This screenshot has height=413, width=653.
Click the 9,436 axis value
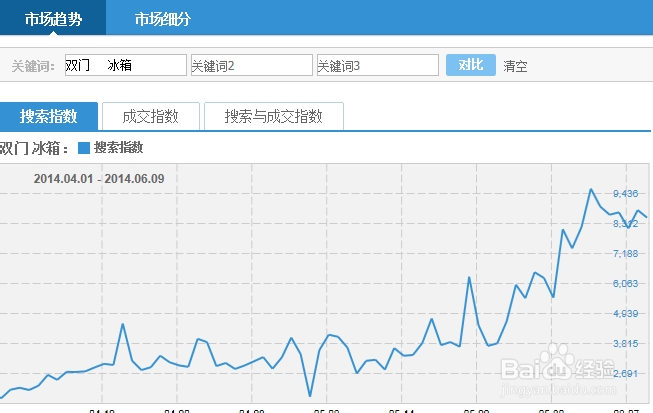point(626,194)
